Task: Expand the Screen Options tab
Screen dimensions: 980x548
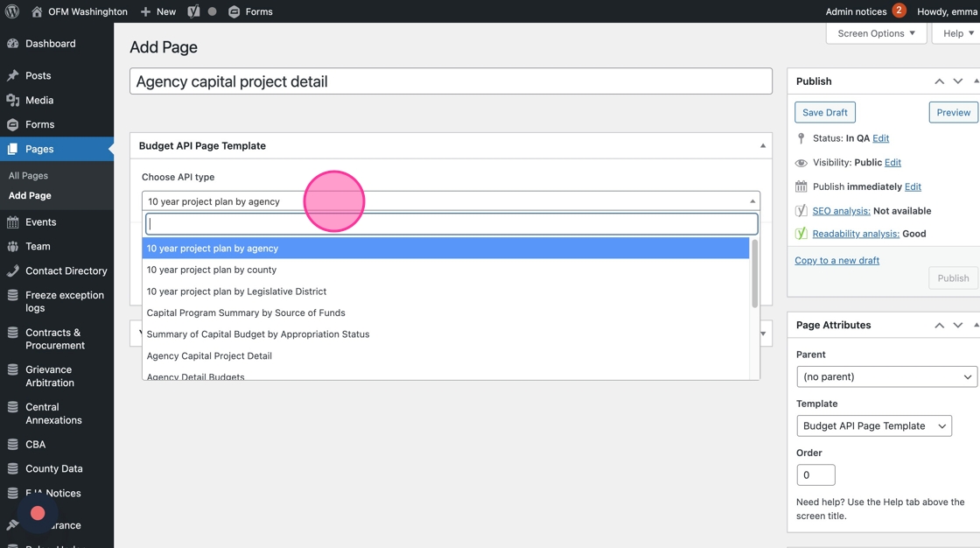Action: coord(876,33)
